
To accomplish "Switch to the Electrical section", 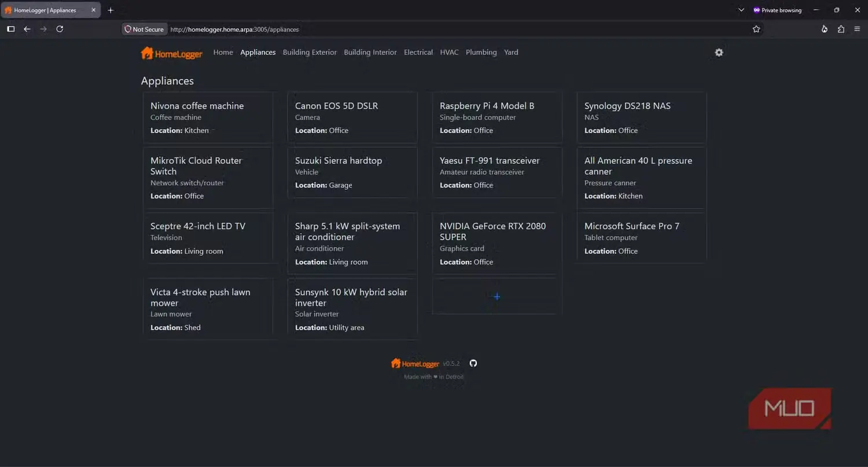I will pyautogui.click(x=418, y=52).
